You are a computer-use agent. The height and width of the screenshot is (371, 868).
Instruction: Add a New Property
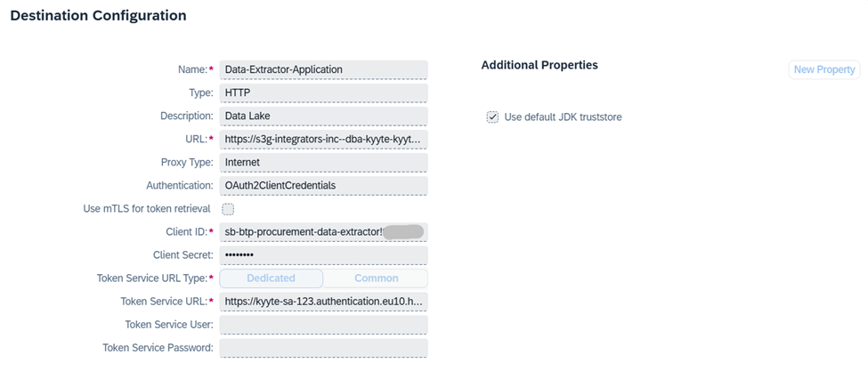tap(824, 69)
